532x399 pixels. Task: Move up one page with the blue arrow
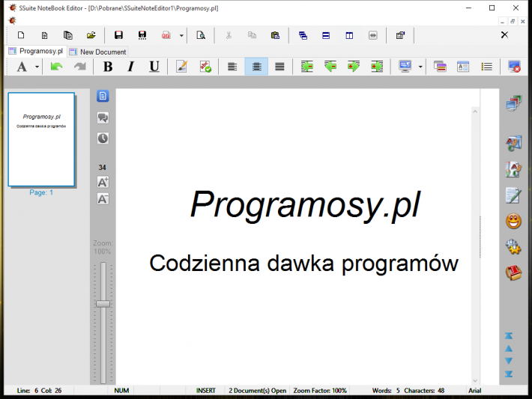coord(509,349)
